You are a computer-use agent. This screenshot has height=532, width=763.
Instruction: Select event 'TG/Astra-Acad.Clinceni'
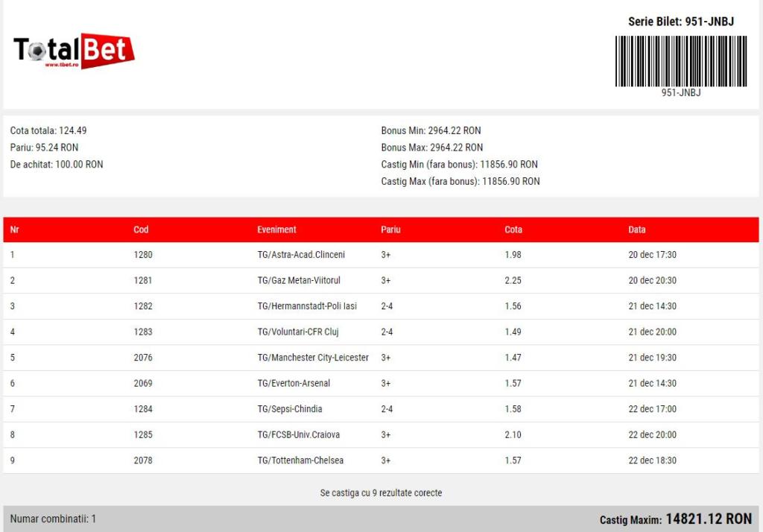(301, 255)
